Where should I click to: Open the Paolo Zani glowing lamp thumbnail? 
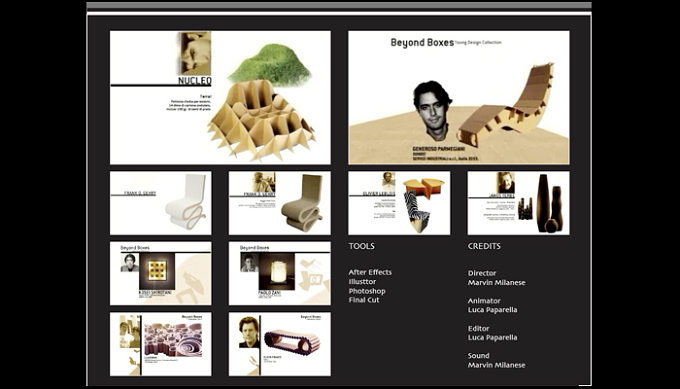pyautogui.click(x=280, y=273)
